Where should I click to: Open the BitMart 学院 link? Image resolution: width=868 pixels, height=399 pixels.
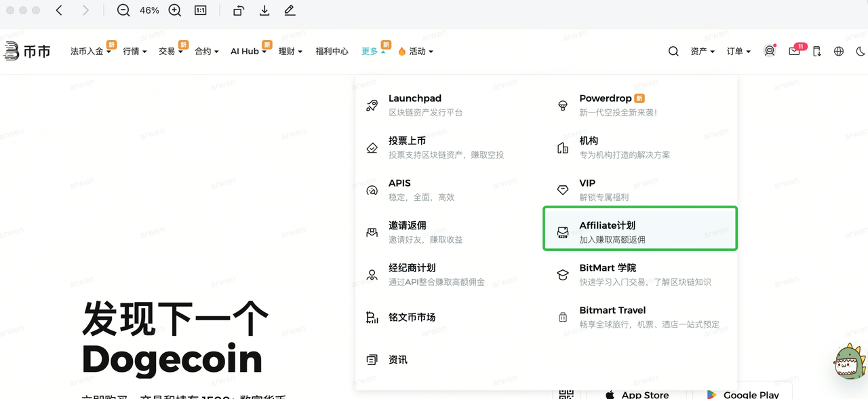(607, 268)
